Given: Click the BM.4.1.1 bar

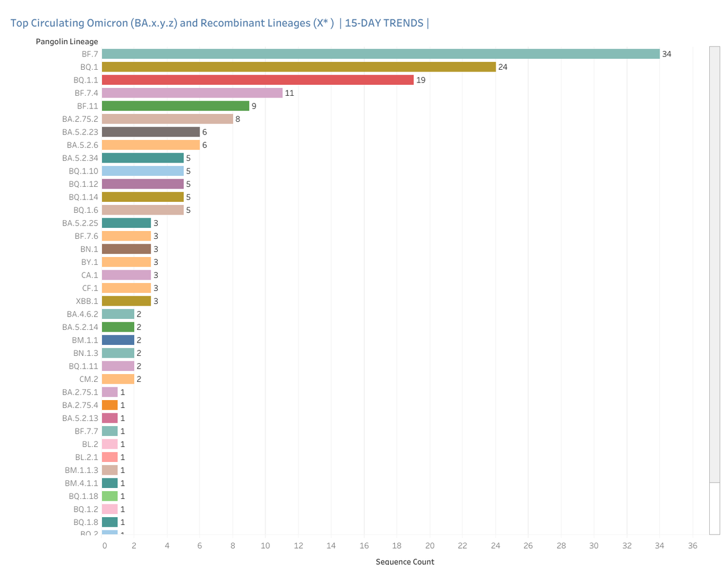Looking at the screenshot, I should click(110, 483).
